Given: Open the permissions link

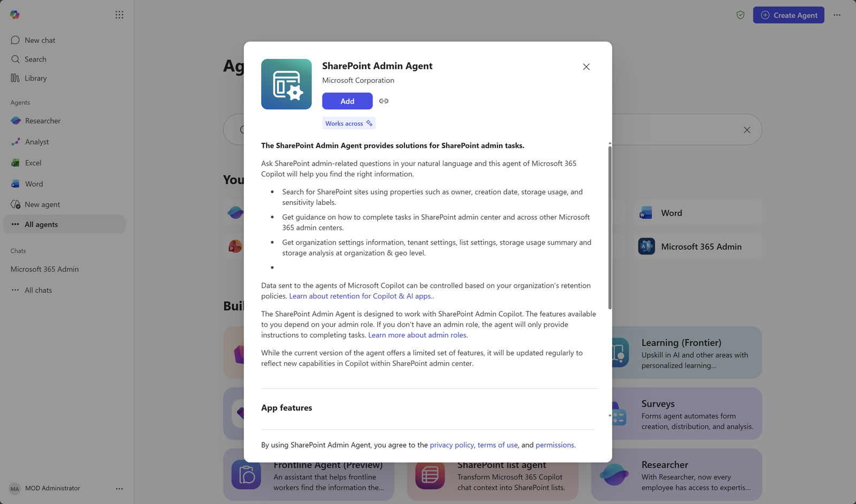Looking at the screenshot, I should pyautogui.click(x=555, y=445).
